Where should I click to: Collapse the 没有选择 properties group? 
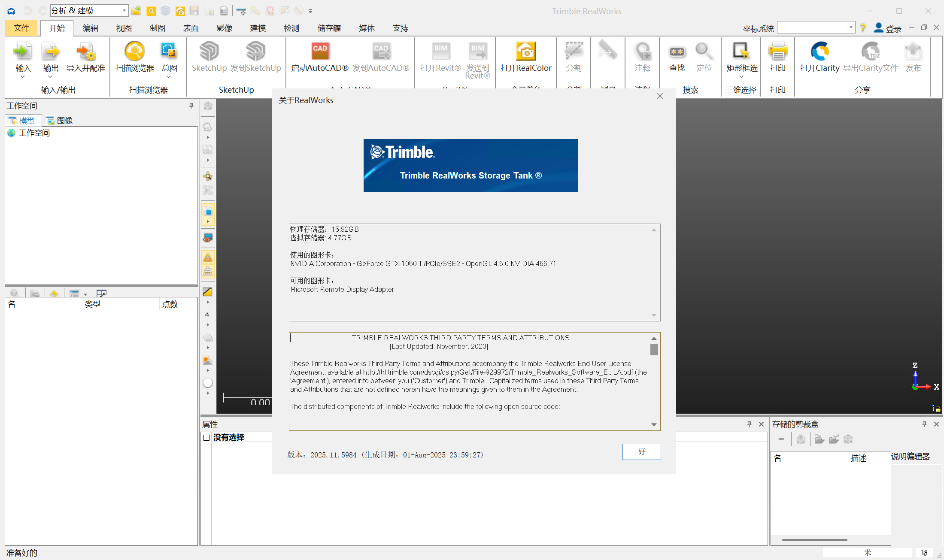pos(206,437)
